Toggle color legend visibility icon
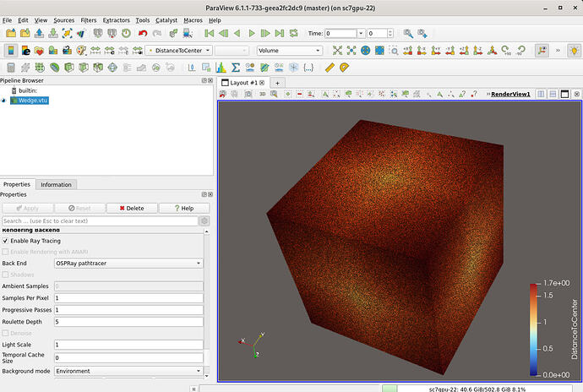 point(11,50)
